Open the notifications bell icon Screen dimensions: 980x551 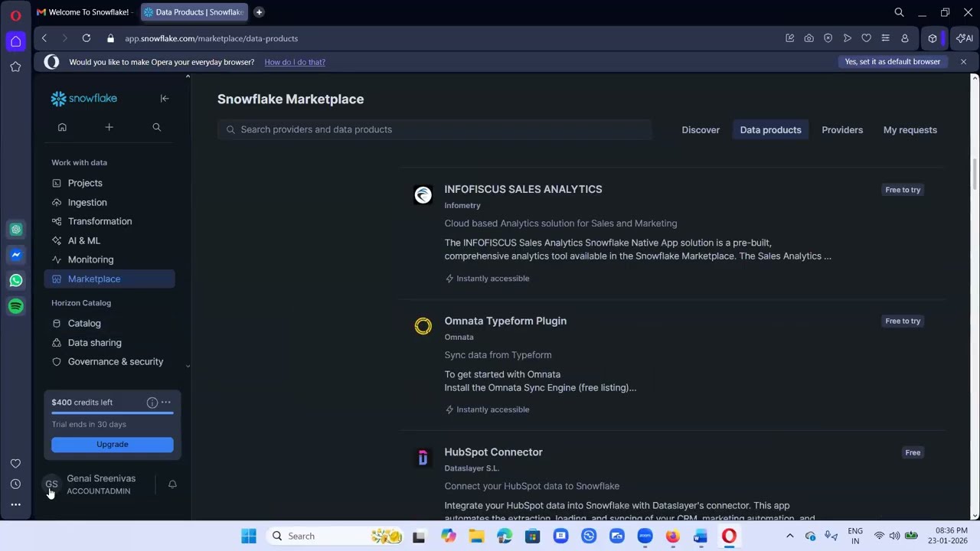pos(172,484)
